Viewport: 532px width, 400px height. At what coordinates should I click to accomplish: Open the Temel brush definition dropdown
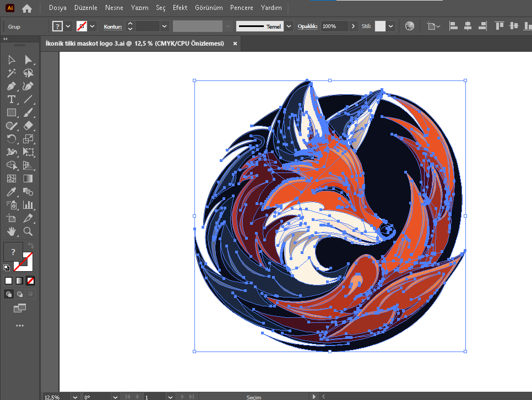tap(289, 26)
